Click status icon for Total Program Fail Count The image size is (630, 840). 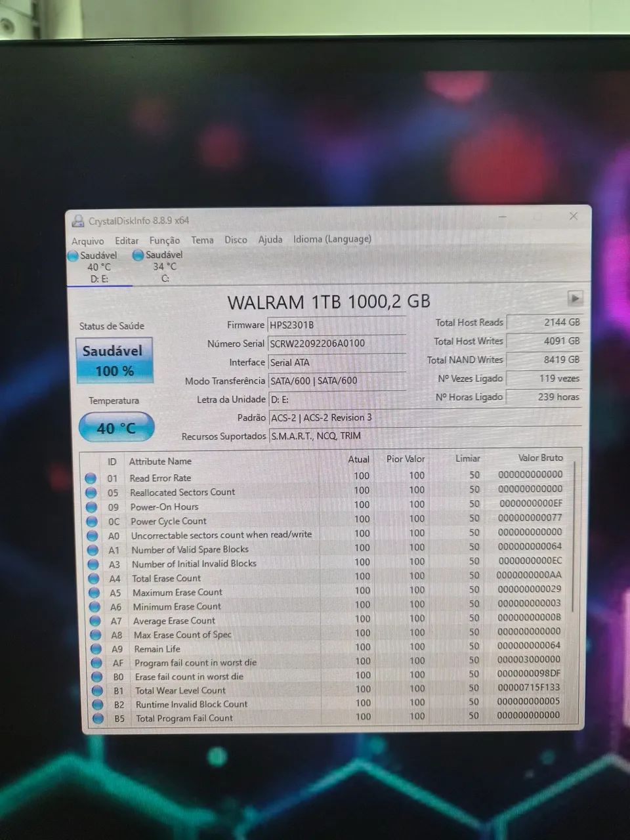[98, 718]
